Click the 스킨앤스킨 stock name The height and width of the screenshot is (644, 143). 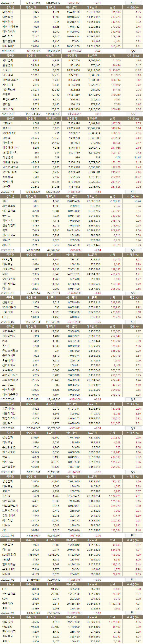tap(9, 385)
